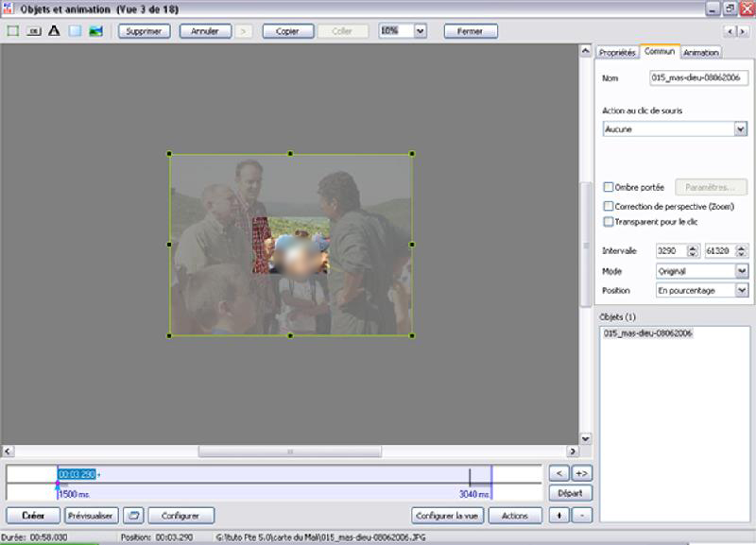
Task: Expand the Action au clic de souris dropdown
Action: pyautogui.click(x=741, y=129)
